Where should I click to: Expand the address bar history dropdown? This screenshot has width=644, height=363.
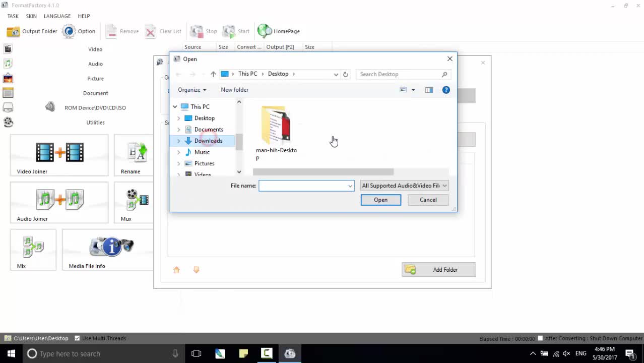coord(336,74)
